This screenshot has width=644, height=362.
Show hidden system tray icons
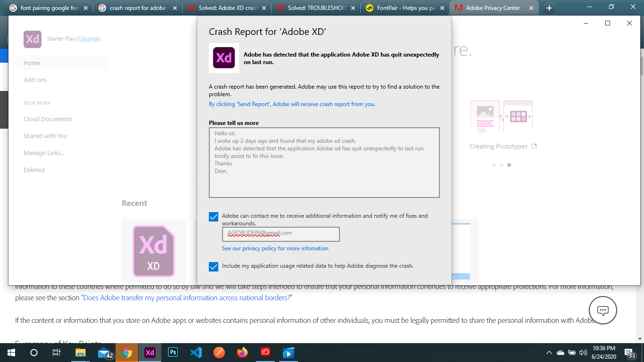point(549,353)
